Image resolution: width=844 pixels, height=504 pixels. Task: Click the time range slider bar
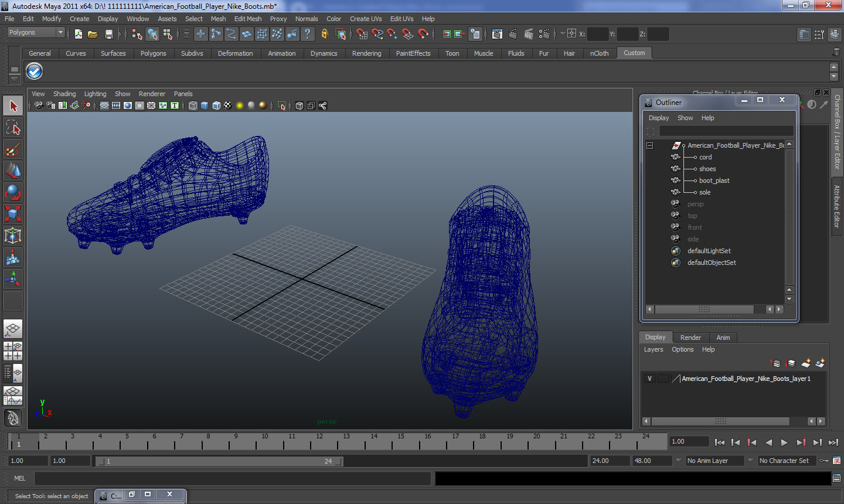click(219, 461)
